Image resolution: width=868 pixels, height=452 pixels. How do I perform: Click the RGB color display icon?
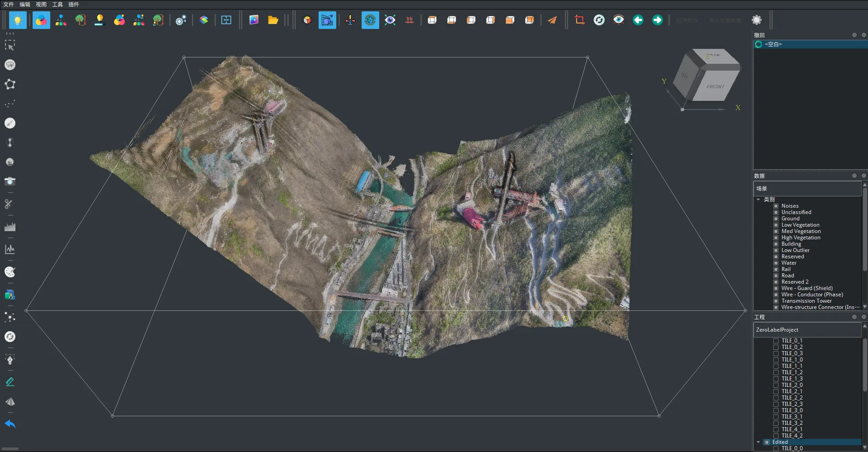point(41,20)
